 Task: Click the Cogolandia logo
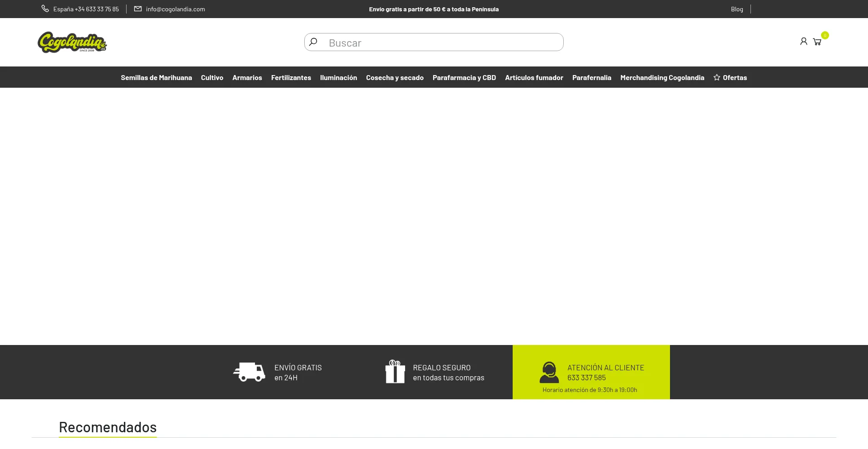click(x=72, y=42)
